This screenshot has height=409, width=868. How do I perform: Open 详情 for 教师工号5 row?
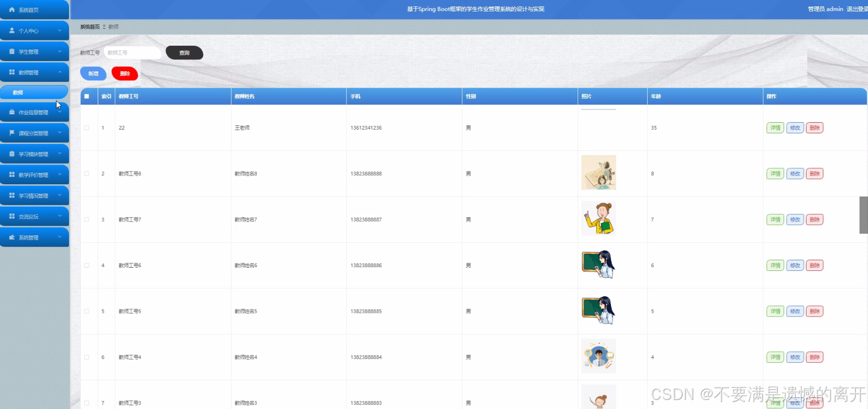click(775, 311)
